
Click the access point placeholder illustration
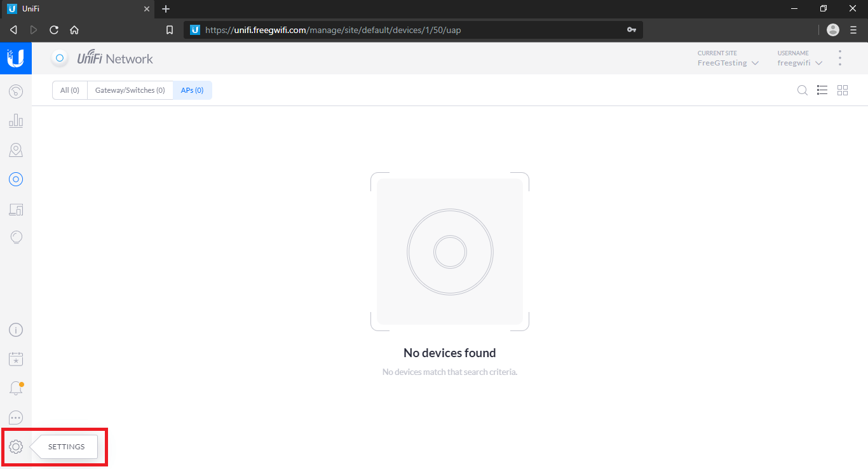[x=450, y=252]
